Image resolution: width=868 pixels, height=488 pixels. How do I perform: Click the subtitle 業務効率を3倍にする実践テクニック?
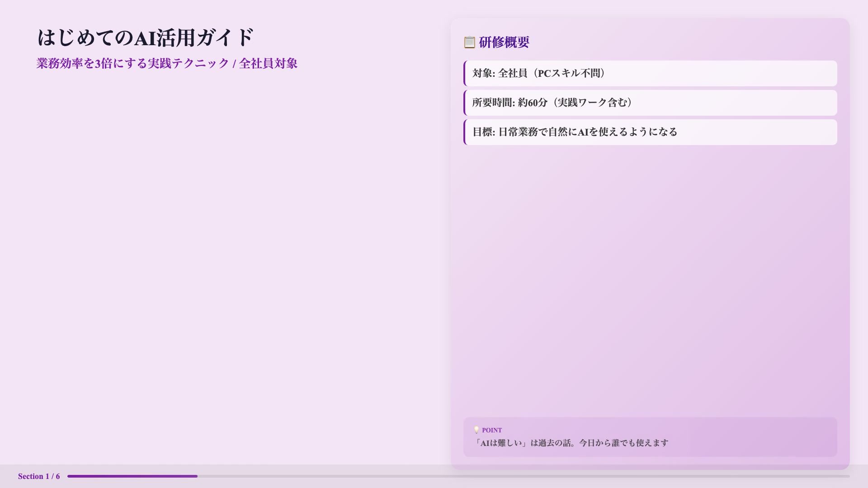coord(167,64)
